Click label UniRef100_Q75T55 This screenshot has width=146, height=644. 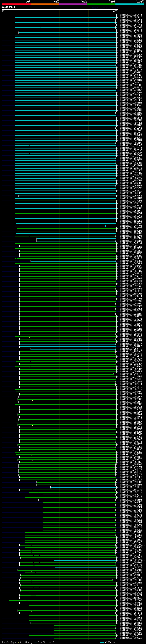coord(131,90)
